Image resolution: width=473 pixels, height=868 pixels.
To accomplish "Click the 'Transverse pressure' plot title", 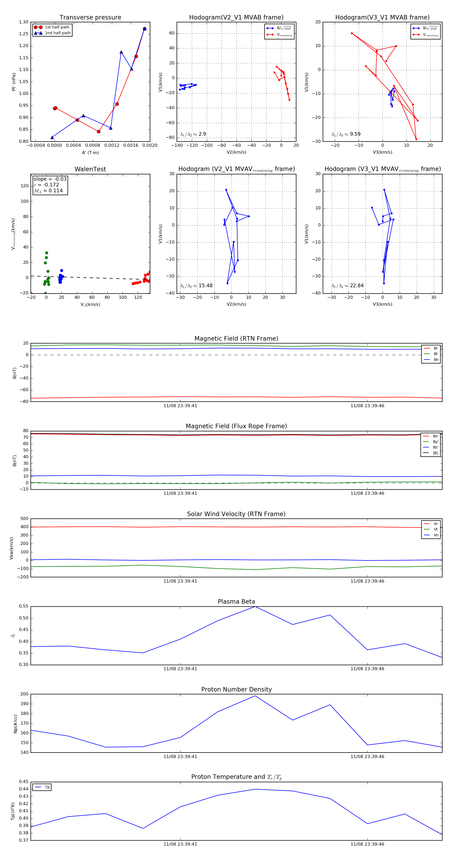I will click(90, 18).
